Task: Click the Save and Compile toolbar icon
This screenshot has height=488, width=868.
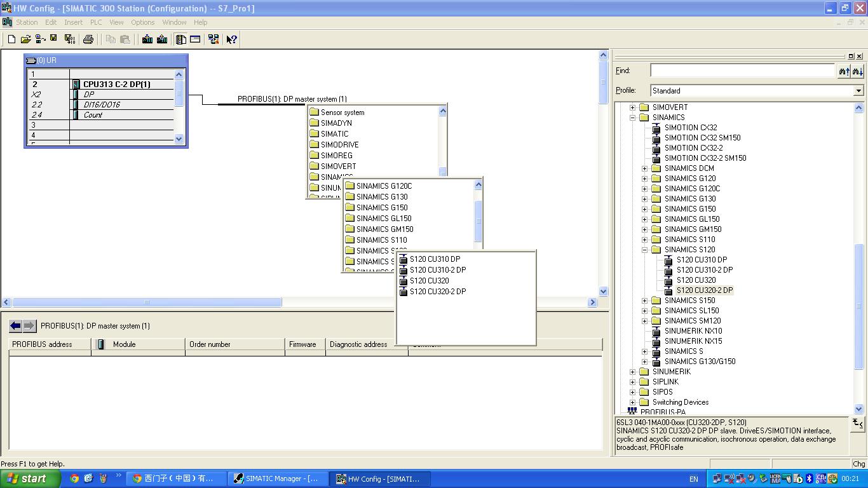Action: point(69,39)
